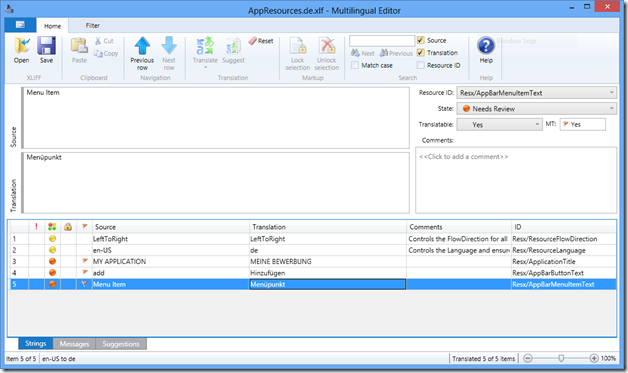Open an XLIFF file with Open icon
The image size is (628, 373).
click(x=21, y=45)
